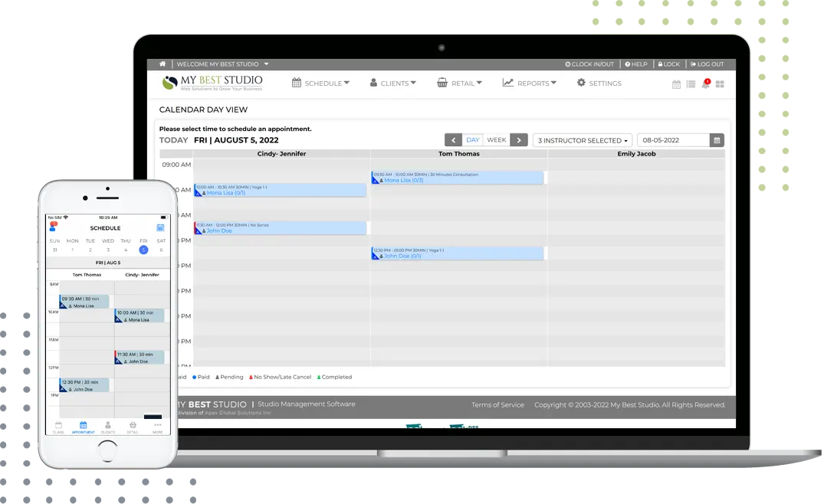
Task: Open Tom Thomas's 12:30 PM John Doe appointment on laptop
Action: pyautogui.click(x=457, y=253)
